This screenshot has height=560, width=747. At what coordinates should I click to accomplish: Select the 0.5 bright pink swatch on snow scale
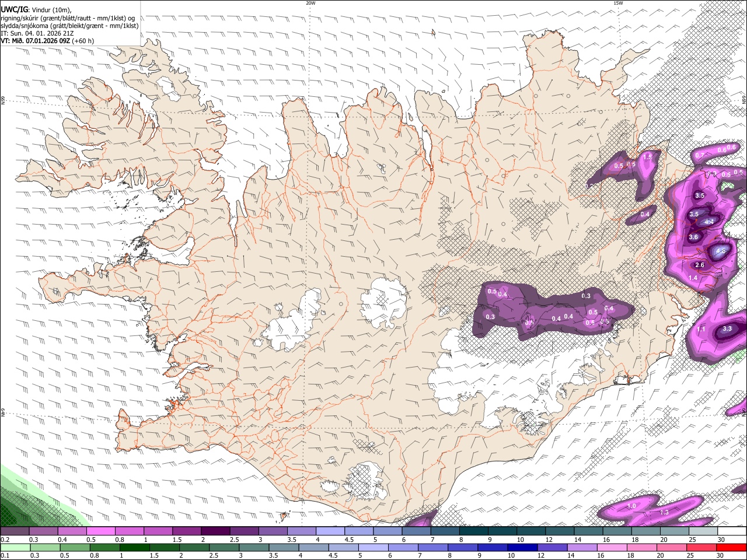[100, 531]
